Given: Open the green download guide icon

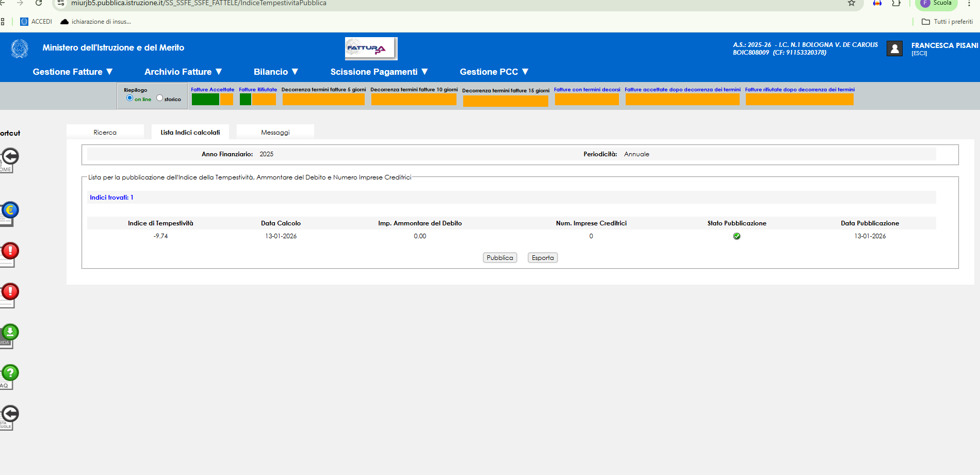Looking at the screenshot, I should coord(10,332).
